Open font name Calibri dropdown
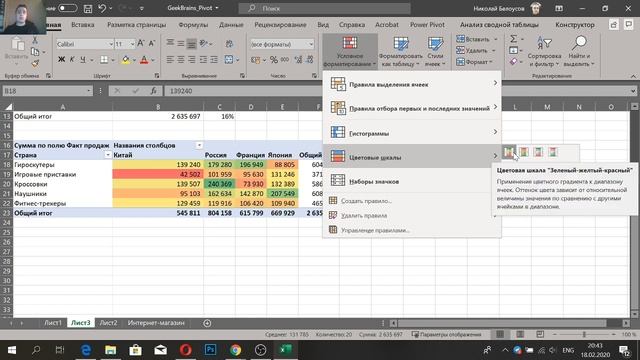Screen dimensions: 640x360 click(x=110, y=44)
